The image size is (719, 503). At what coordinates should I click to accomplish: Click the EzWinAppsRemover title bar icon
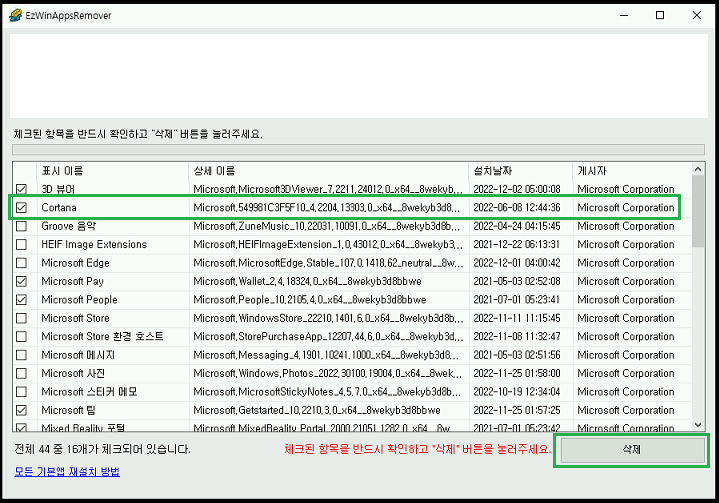15,15
